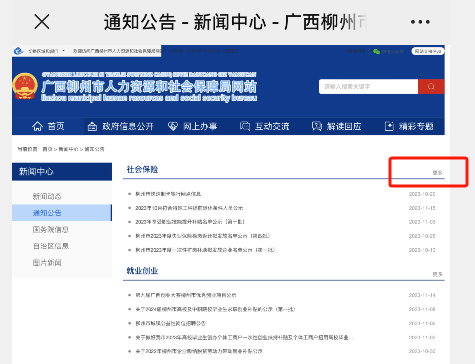Image resolution: width=475 pixels, height=364 pixels.
Task: Click the national emblem logo
Action: [25, 86]
